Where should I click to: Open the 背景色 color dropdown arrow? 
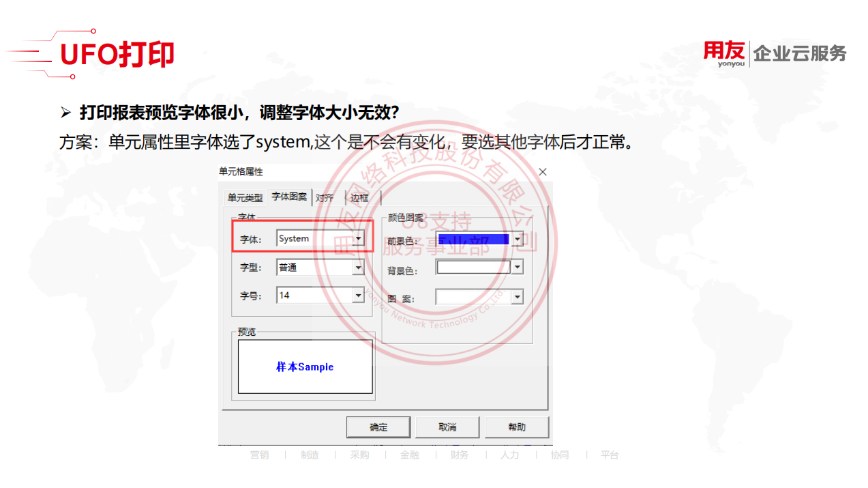[518, 268]
